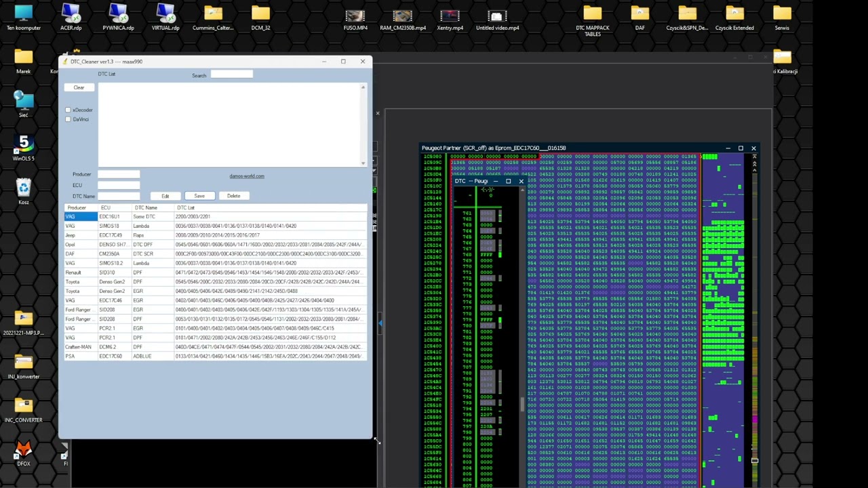The width and height of the screenshot is (868, 488).
Task: Open the VIRTUAL.rdp shortcut
Action: pyautogui.click(x=165, y=18)
